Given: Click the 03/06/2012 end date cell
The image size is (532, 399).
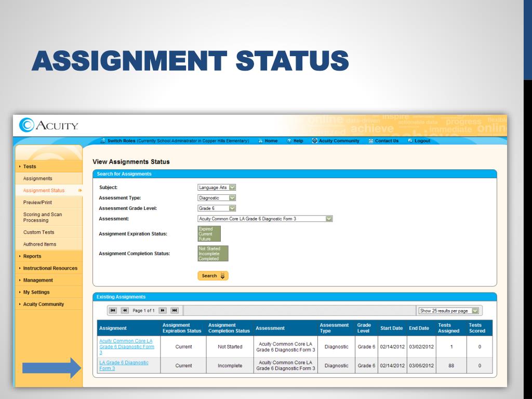Looking at the screenshot, I should (x=421, y=365).
